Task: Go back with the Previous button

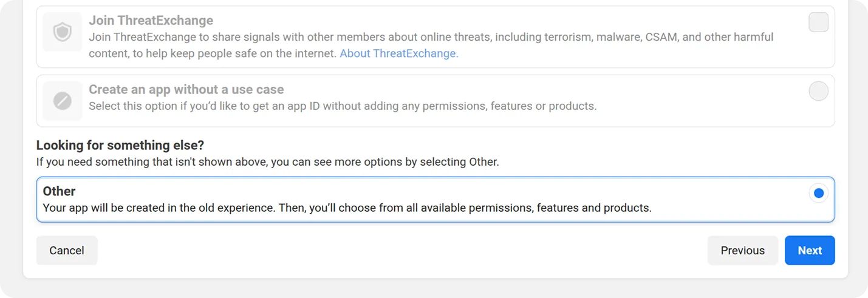Action: tap(742, 251)
